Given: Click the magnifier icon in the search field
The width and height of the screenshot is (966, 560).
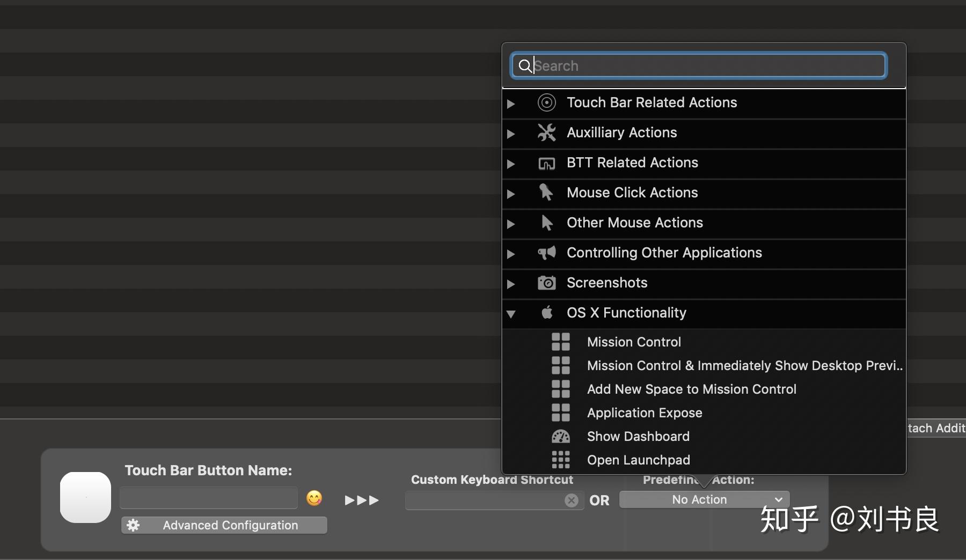Looking at the screenshot, I should [x=525, y=66].
